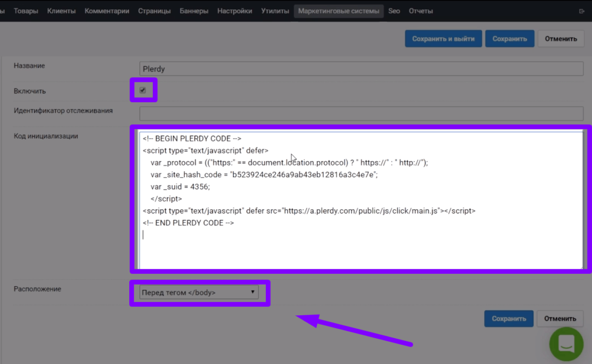Viewport: 592px width, 364px height.
Task: Open the Seo menu
Action: [394, 11]
